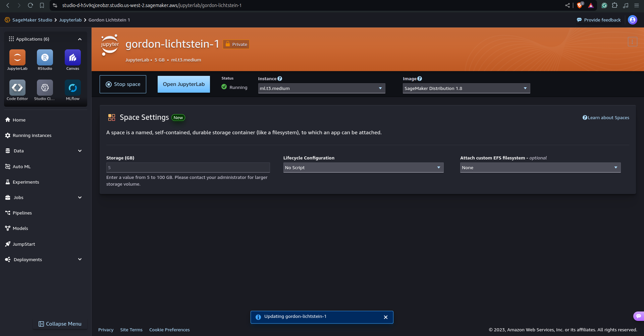The width and height of the screenshot is (644, 336).
Task: Dismiss the Updating gordon-lichtstein-1 notification
Action: 386,317
